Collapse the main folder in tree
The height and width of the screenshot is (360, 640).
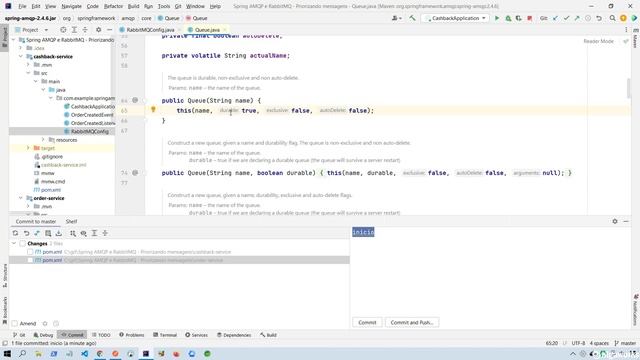36,81
